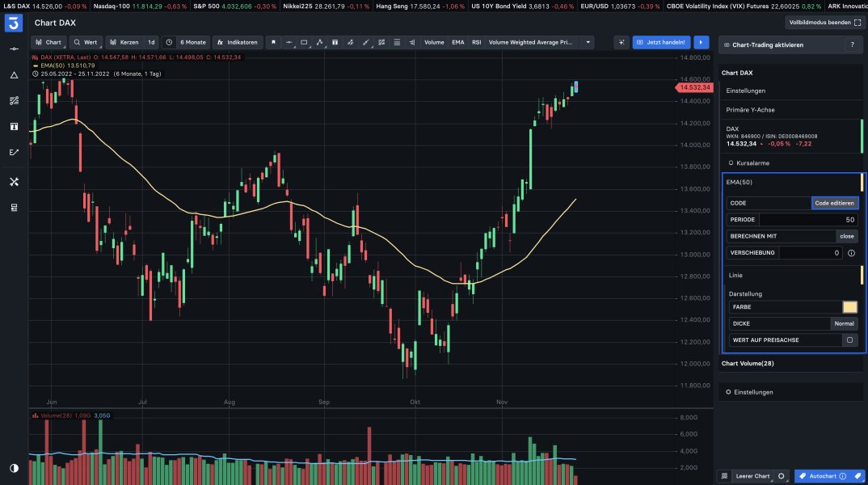
Task: Select the brush drawing tool
Action: 365,42
